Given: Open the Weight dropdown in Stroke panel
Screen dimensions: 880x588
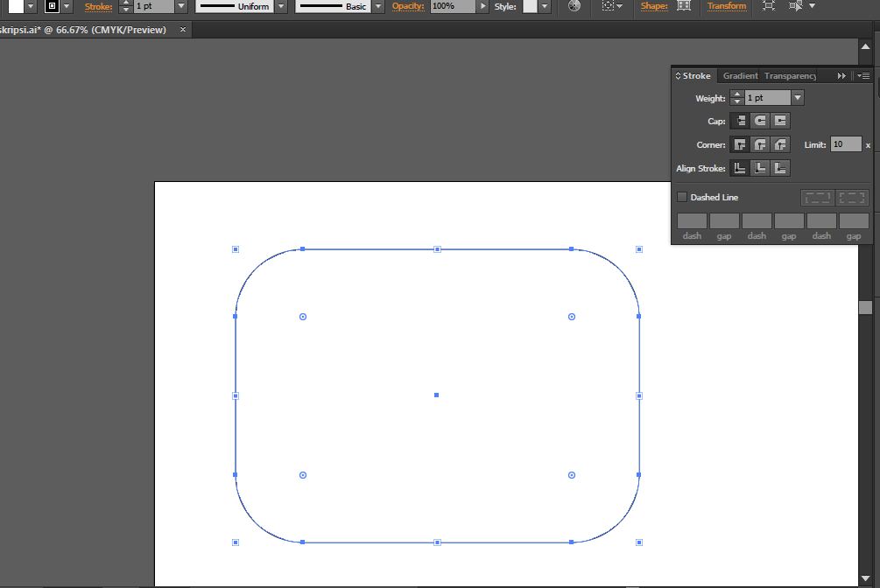Looking at the screenshot, I should (x=797, y=97).
